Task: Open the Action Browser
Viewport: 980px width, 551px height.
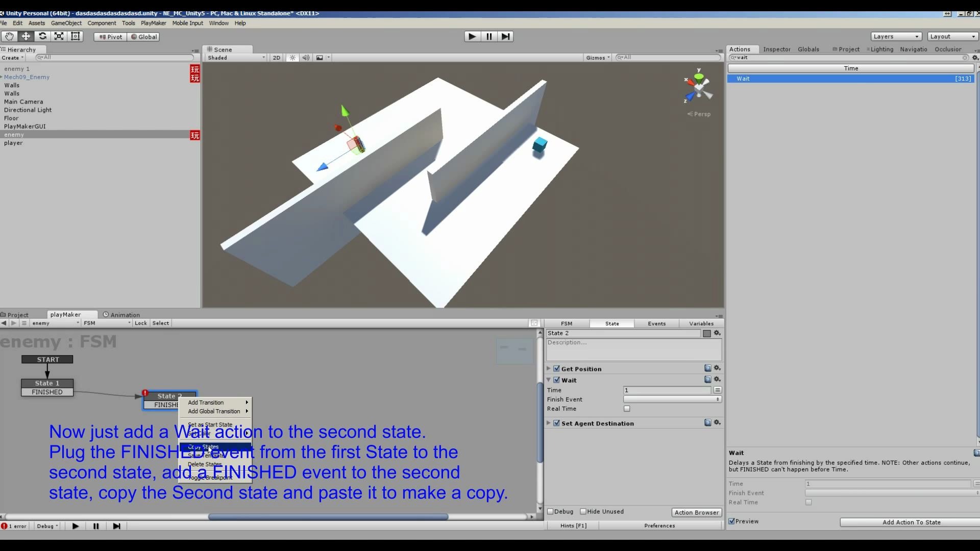Action: [x=696, y=512]
